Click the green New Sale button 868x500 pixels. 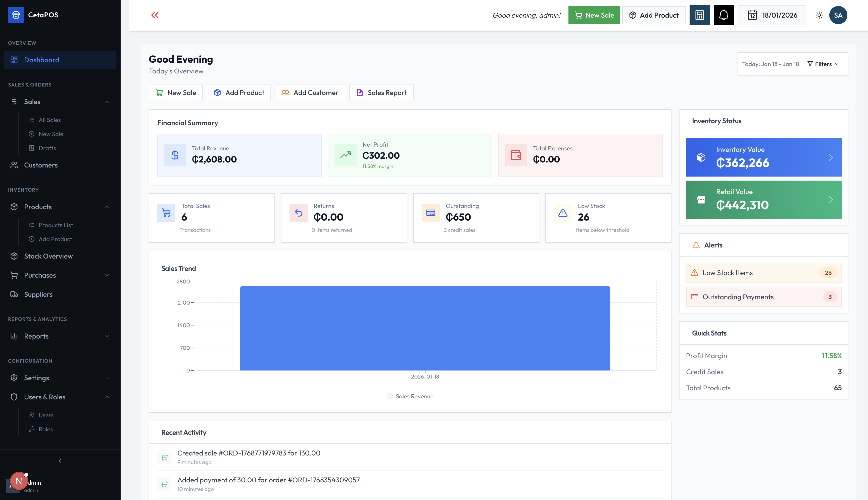click(x=594, y=15)
